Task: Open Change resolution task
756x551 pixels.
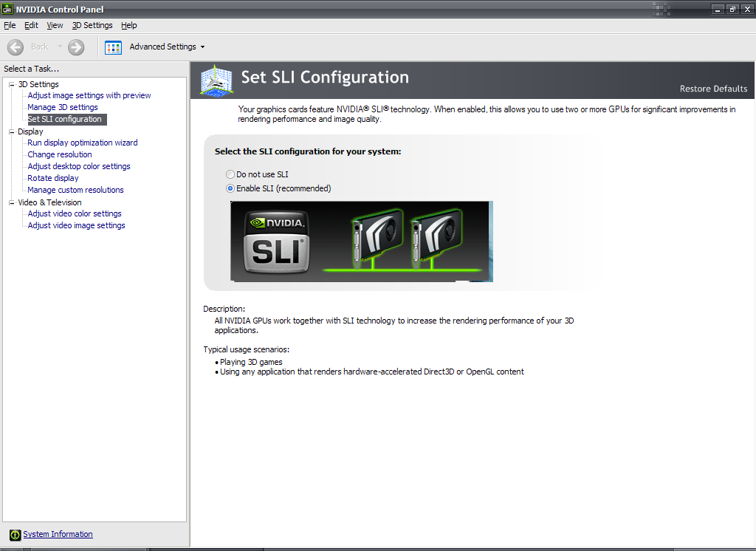Action: (60, 154)
